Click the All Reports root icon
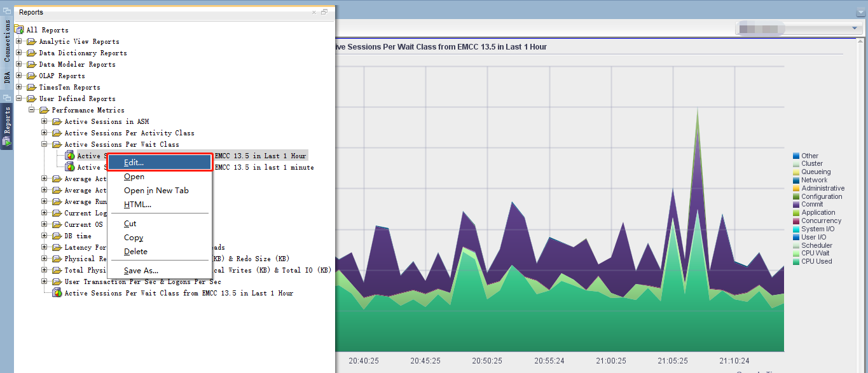 (19, 30)
